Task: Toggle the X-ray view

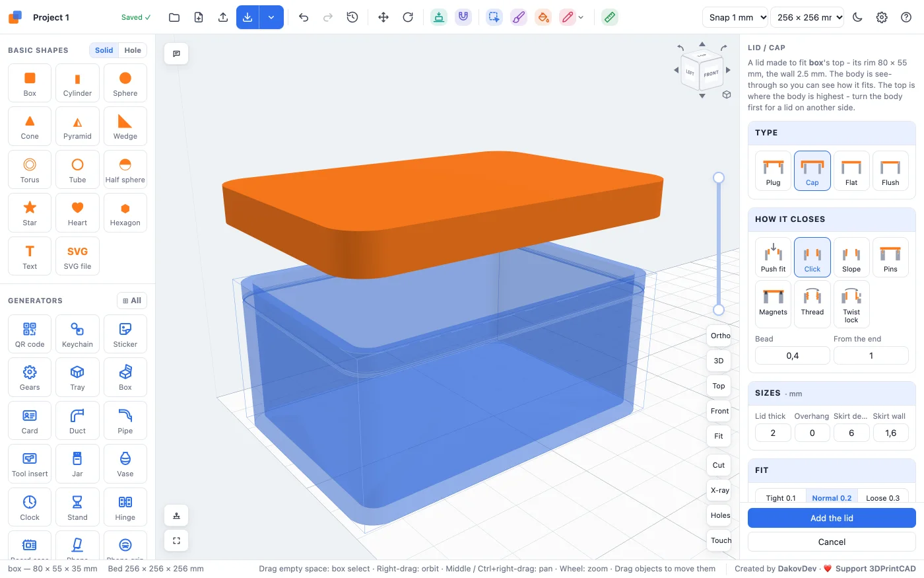Action: click(719, 490)
